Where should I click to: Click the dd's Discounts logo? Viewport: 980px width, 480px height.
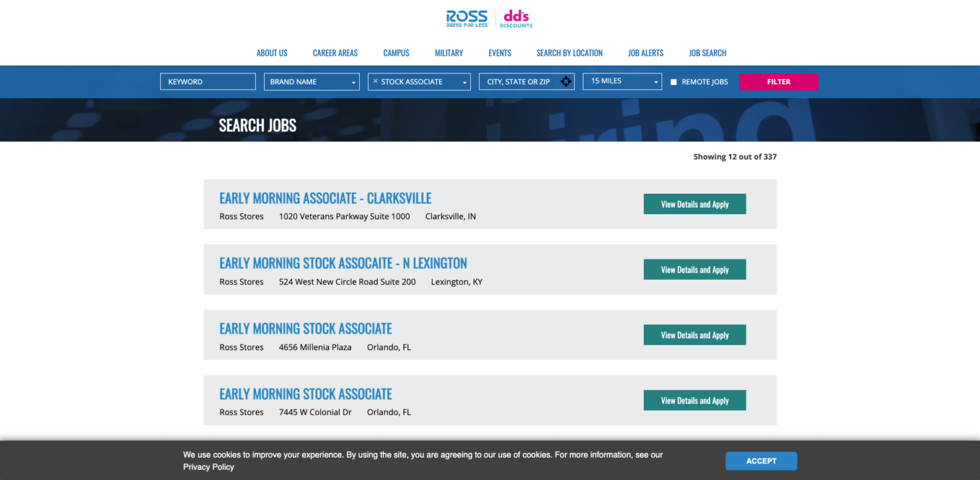[x=516, y=18]
